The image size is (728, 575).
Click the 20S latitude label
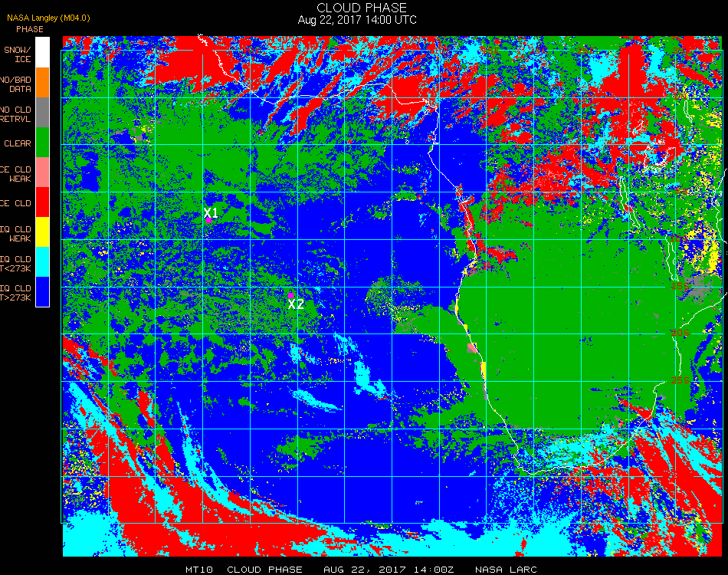pyautogui.click(x=680, y=333)
